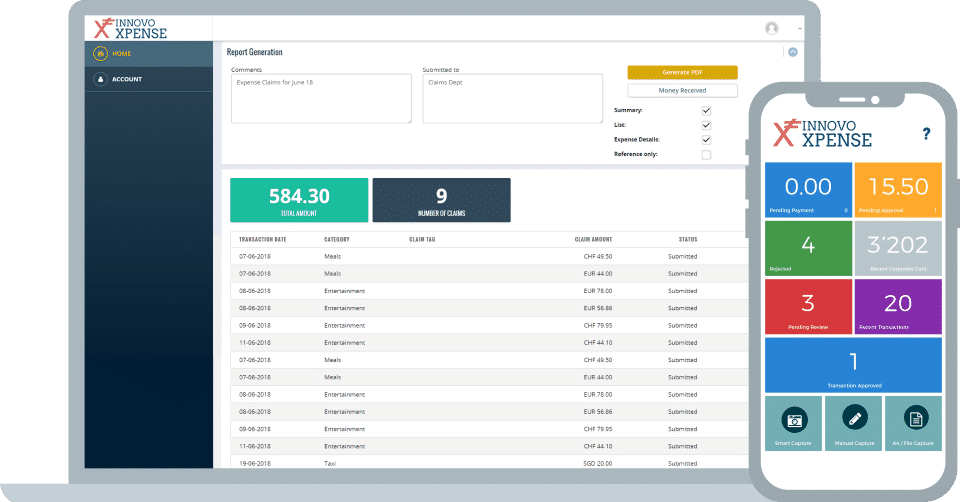The image size is (960, 502).
Task: Expand the dropdown arrow beside the avatar
Action: click(x=800, y=29)
